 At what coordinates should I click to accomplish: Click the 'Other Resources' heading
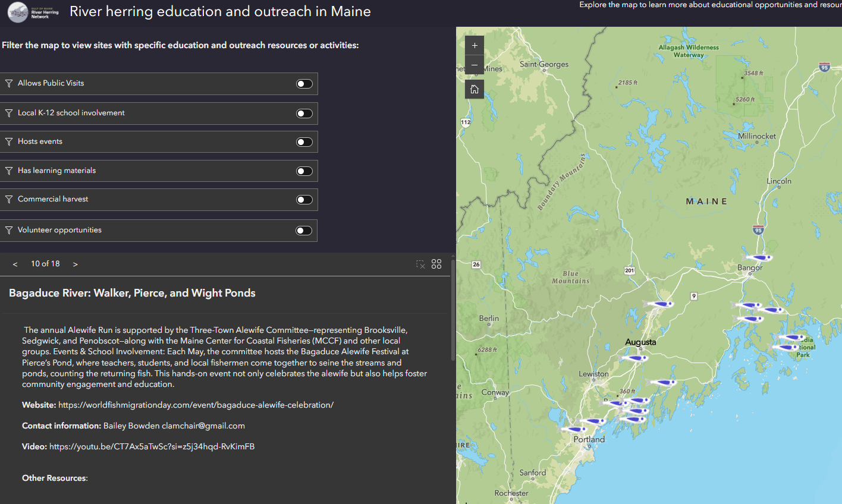coord(55,478)
